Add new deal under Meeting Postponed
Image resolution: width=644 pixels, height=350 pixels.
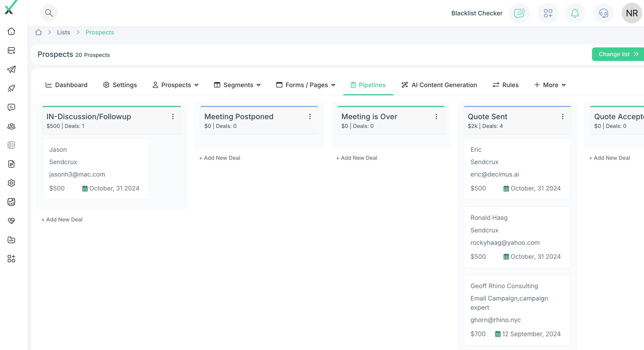[x=219, y=157]
